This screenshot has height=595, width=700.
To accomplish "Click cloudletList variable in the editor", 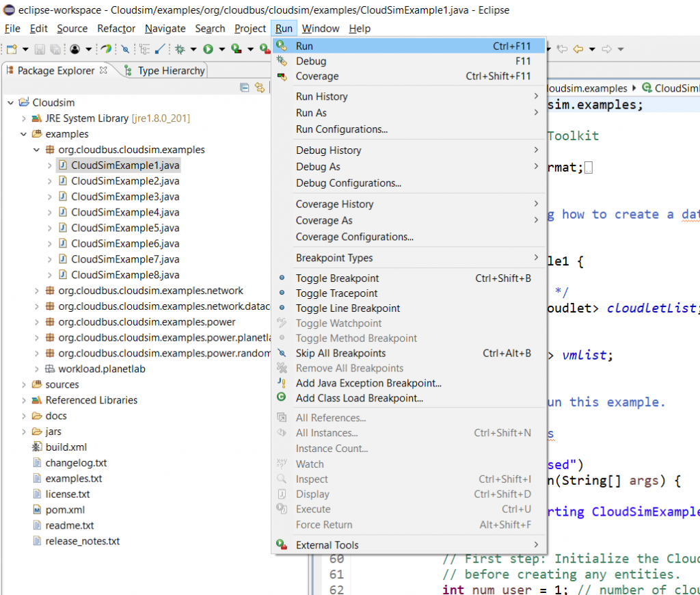I will point(651,308).
